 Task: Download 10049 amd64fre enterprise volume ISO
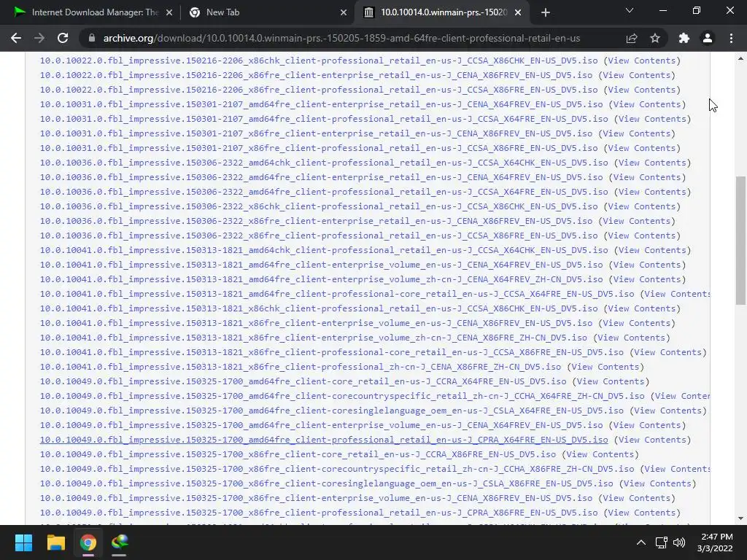(321, 425)
